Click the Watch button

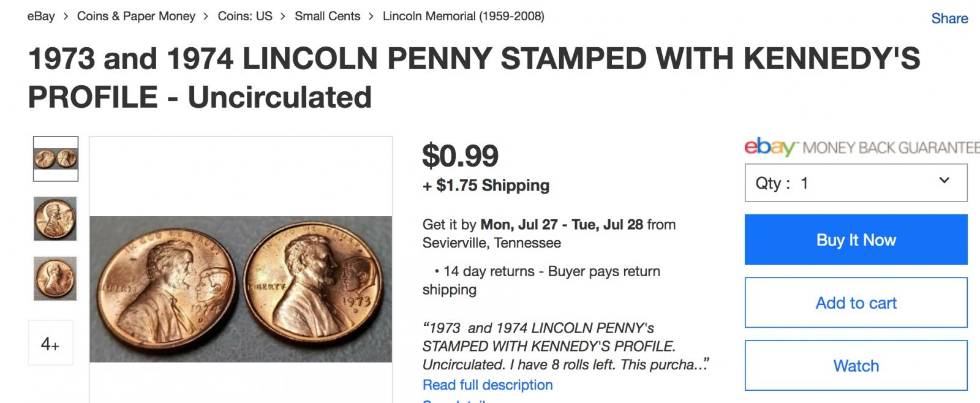pyautogui.click(x=855, y=366)
